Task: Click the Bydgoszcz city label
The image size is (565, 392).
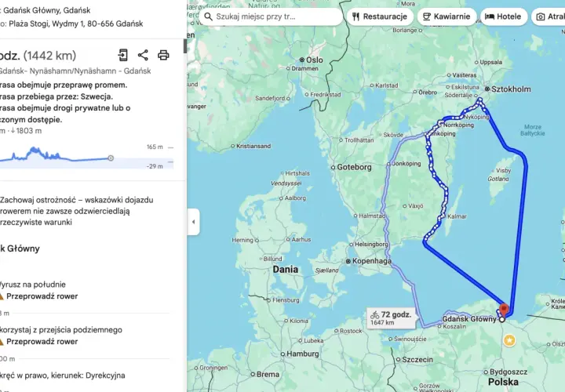Action: (508, 372)
